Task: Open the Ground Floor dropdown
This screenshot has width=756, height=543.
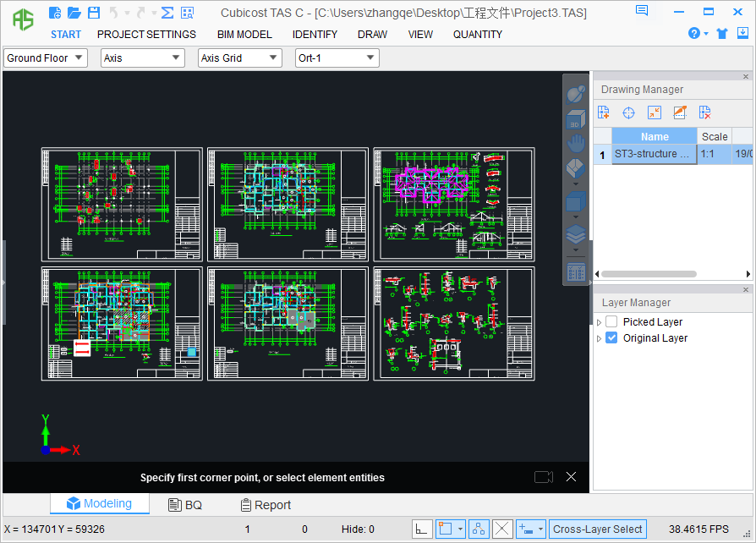Action: pyautogui.click(x=46, y=58)
